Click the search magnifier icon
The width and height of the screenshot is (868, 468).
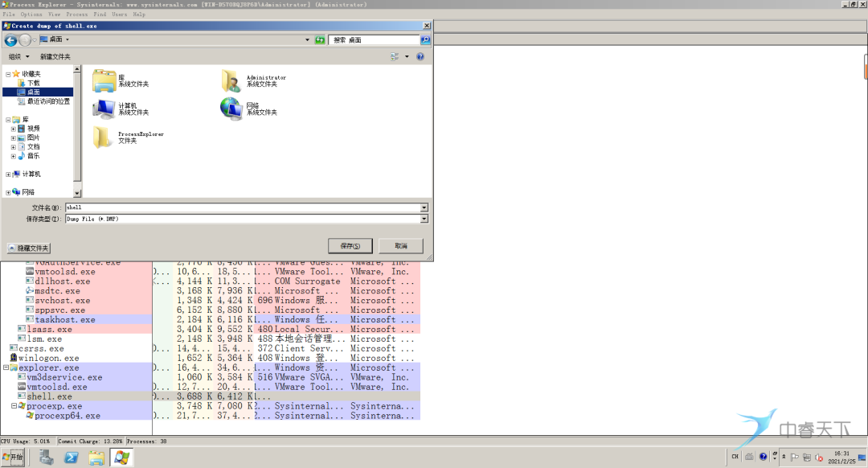point(425,40)
